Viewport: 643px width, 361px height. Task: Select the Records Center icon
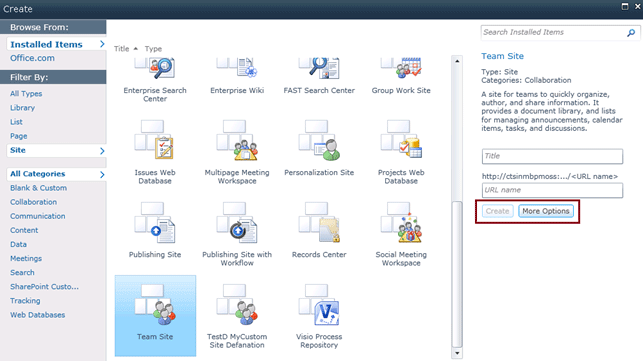[x=319, y=222]
